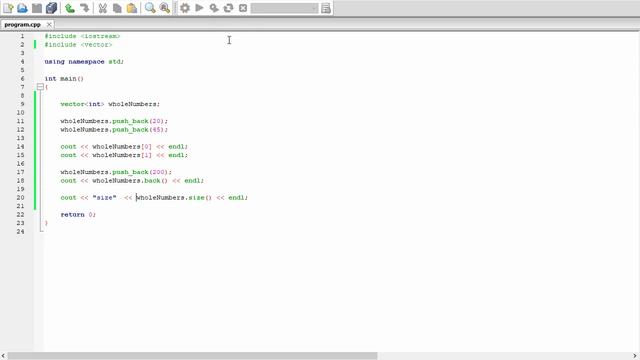Click the closing brace on line 23
This screenshot has height=360, width=640.
coord(46,223)
